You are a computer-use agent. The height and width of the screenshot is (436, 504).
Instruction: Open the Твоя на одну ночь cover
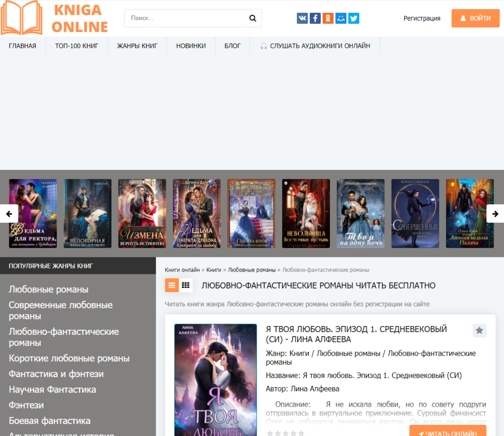(361, 214)
